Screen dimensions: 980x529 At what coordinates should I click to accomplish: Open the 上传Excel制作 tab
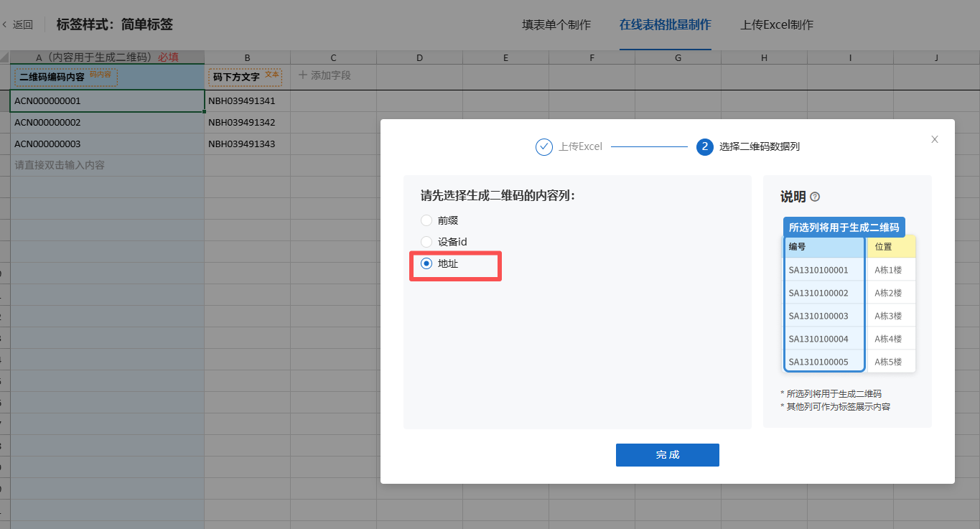pyautogui.click(x=777, y=24)
